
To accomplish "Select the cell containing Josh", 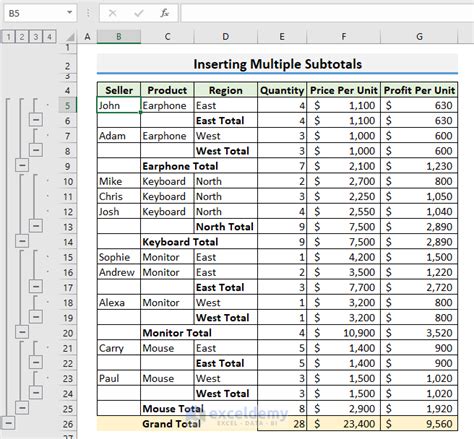I will point(119,212).
